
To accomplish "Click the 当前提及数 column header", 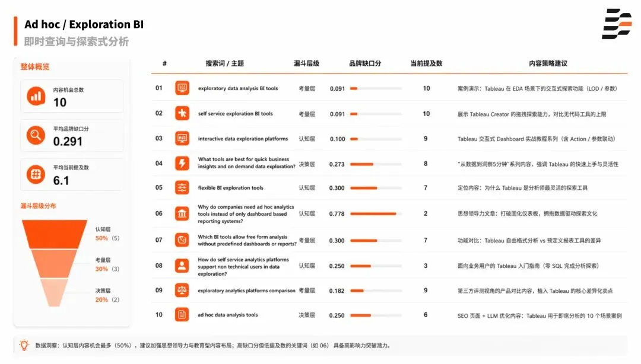I will tap(426, 63).
